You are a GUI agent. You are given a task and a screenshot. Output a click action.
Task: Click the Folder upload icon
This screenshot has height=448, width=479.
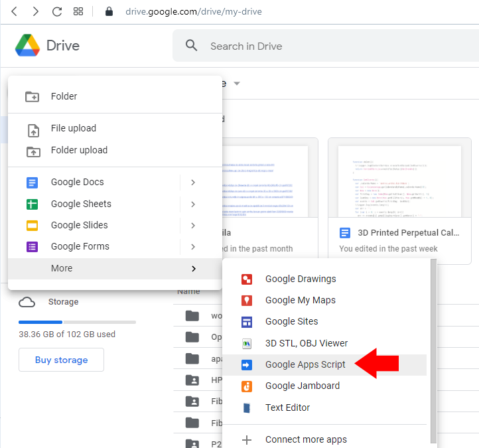coord(33,151)
